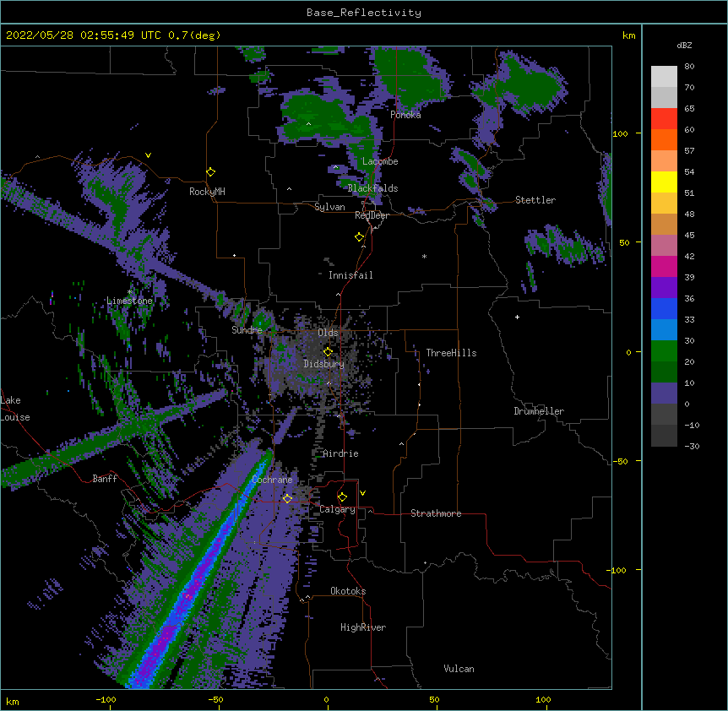This screenshot has width=728, height=711.
Task: Click the Drumheller city label
Action: click(539, 411)
